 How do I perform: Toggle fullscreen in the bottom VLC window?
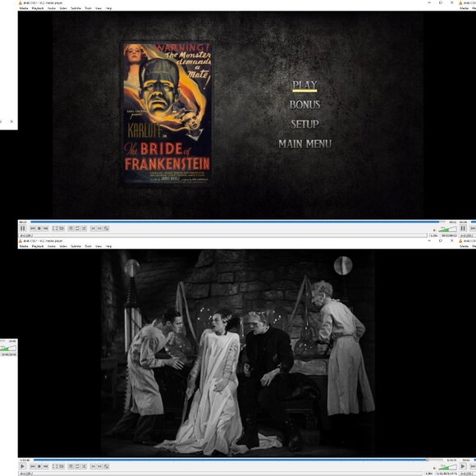click(x=55, y=466)
